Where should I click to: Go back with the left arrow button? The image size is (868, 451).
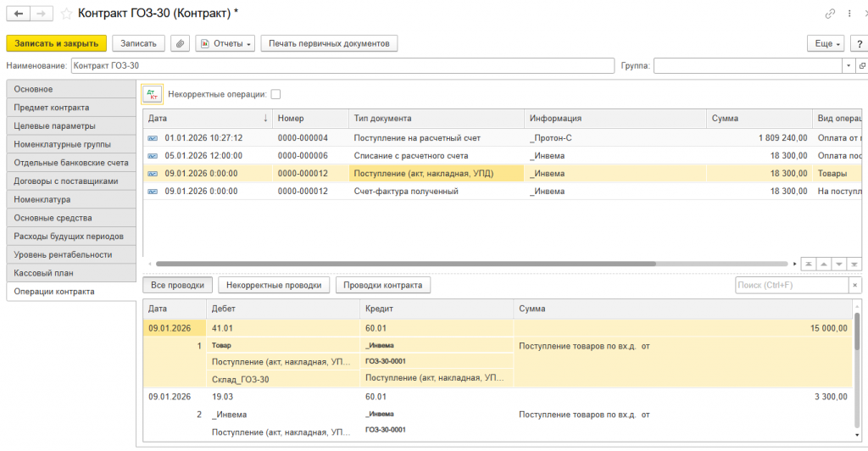point(19,14)
